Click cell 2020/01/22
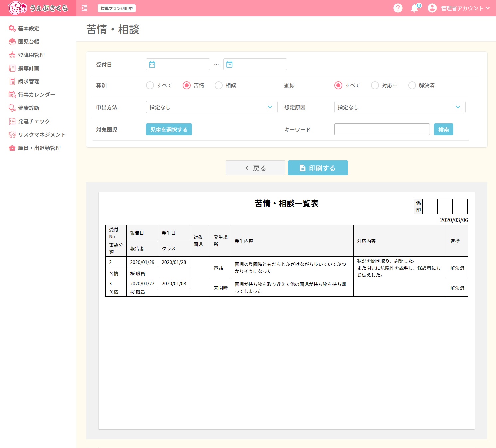Viewport: 496px width, 448px height. 142,283
